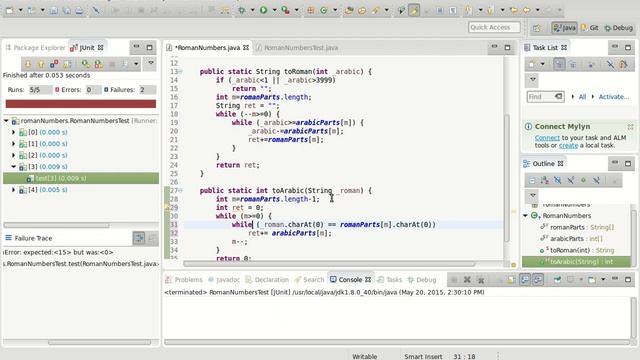Expand test node [1]
Screen dimensions: 640x360
coord(13,144)
